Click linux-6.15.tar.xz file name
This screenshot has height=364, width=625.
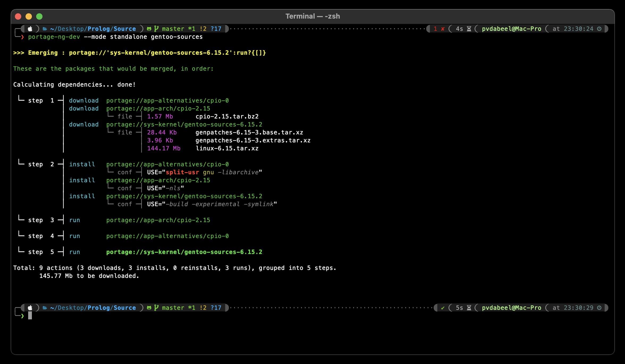tap(227, 148)
